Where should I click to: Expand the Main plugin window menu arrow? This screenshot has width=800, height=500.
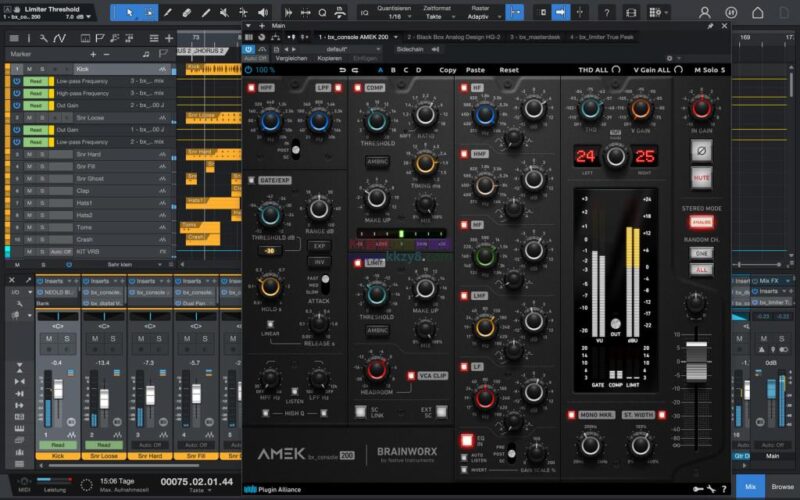(x=248, y=26)
